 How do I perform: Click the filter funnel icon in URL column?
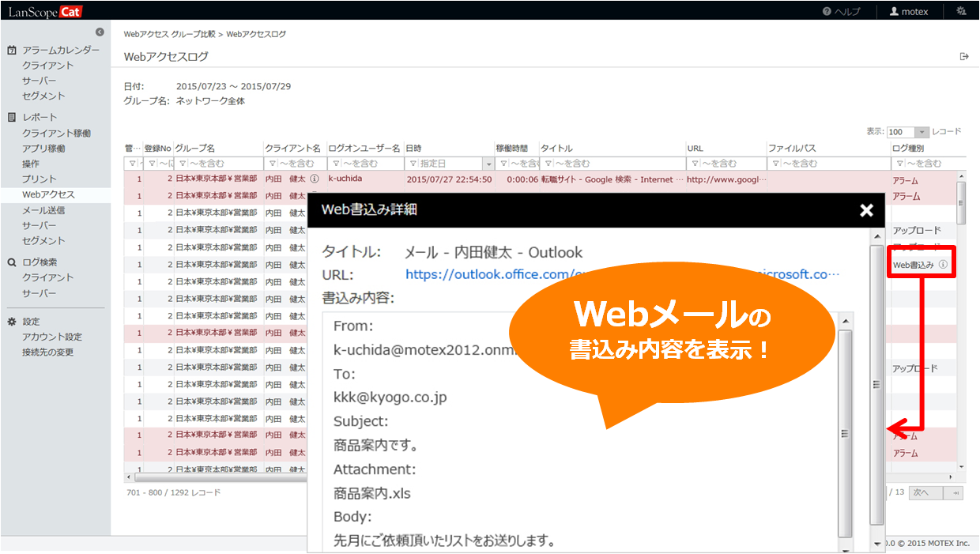(695, 164)
